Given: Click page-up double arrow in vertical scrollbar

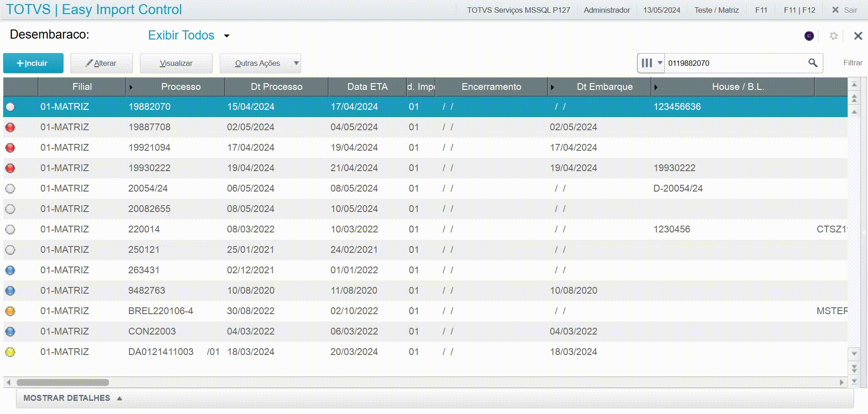Looking at the screenshot, I should pyautogui.click(x=854, y=98).
